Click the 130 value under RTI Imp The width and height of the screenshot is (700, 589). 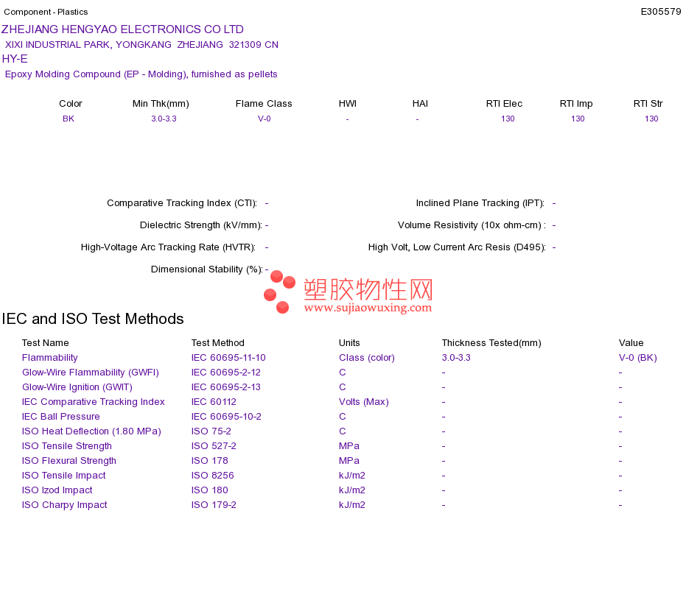tap(578, 119)
